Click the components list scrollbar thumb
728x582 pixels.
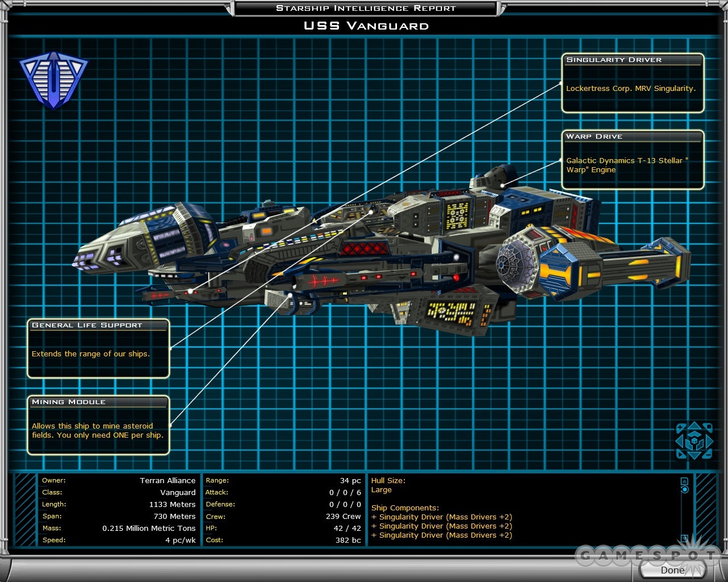point(685,489)
